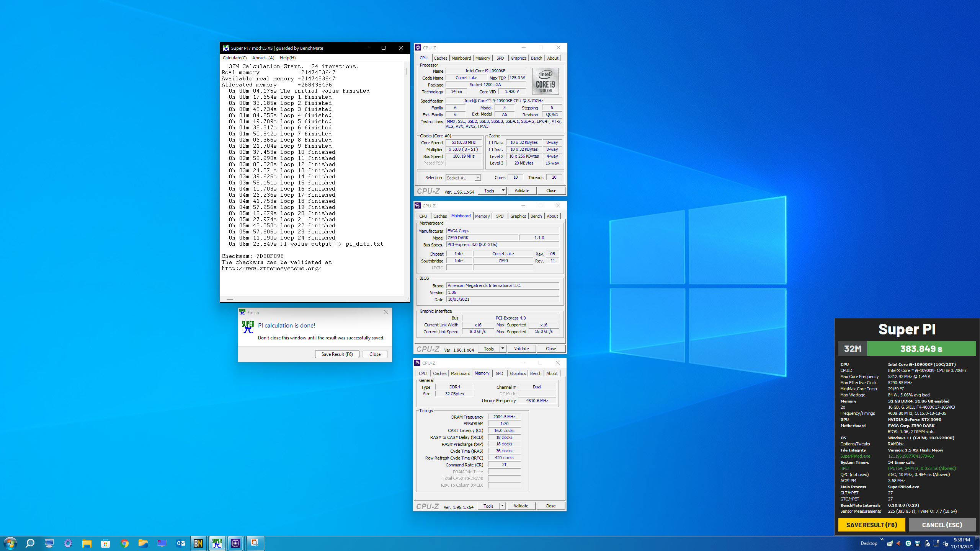
Task: Open the taskbar search magnifier
Action: tap(30, 543)
